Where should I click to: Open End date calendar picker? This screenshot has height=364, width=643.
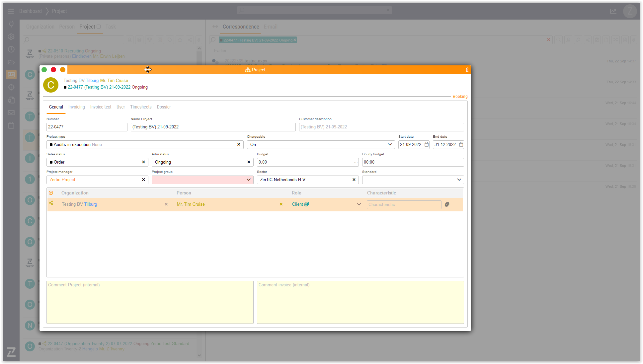(x=461, y=145)
